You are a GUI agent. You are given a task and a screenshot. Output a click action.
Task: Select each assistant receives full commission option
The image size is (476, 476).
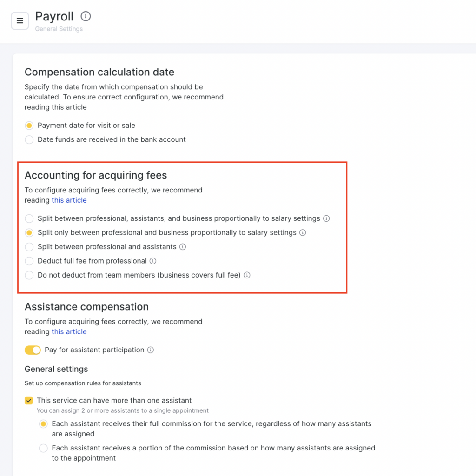(43, 424)
